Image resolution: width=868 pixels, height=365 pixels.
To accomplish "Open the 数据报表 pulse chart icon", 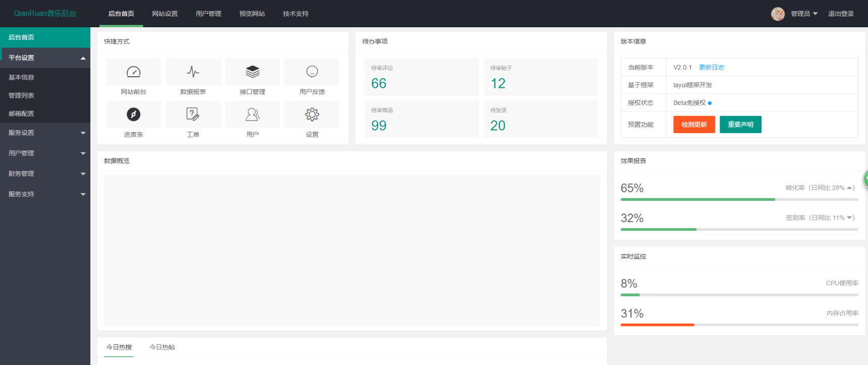I will pos(193,72).
